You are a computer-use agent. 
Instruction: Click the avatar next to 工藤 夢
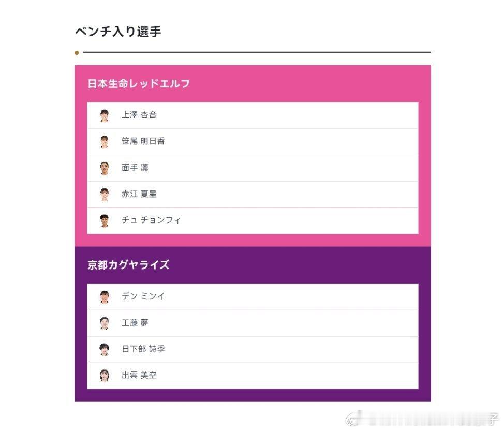pyautogui.click(x=105, y=323)
